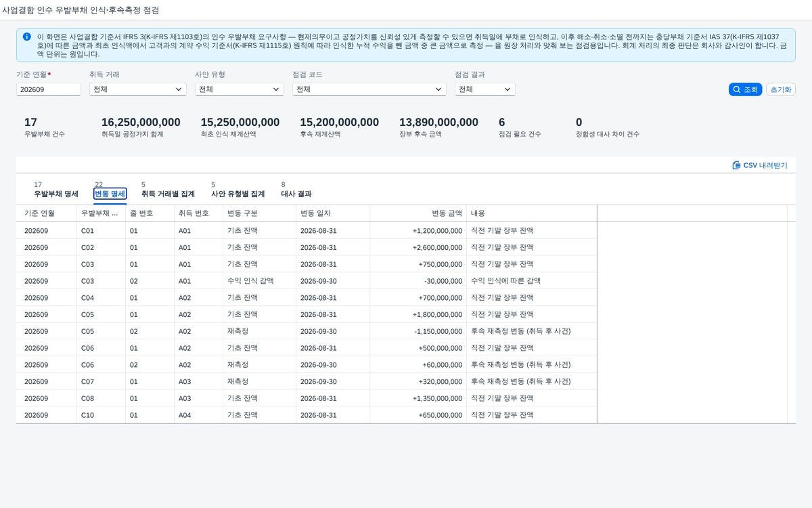Open the 취득 거래 dropdown
The image size is (812, 508).
click(x=137, y=89)
